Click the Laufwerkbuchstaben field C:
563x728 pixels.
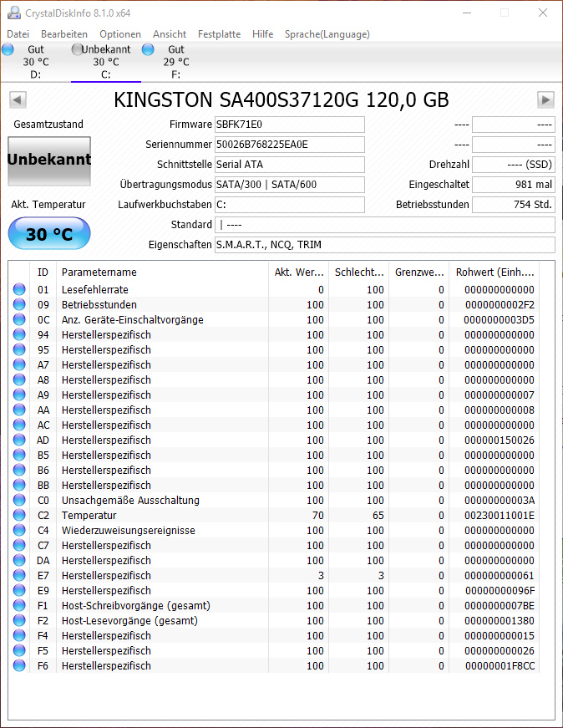coord(290,204)
